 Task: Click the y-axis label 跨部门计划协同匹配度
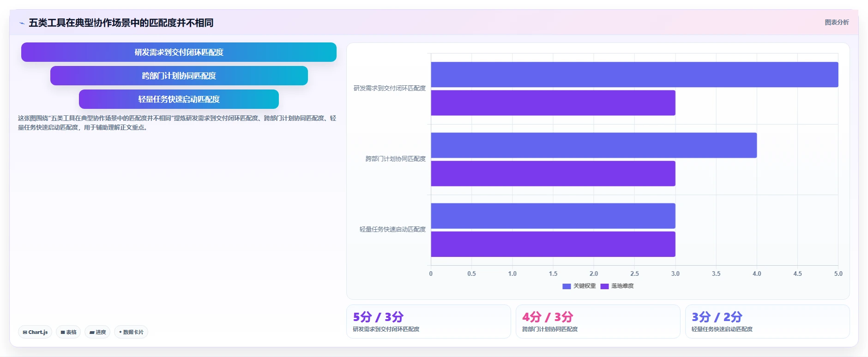click(396, 159)
